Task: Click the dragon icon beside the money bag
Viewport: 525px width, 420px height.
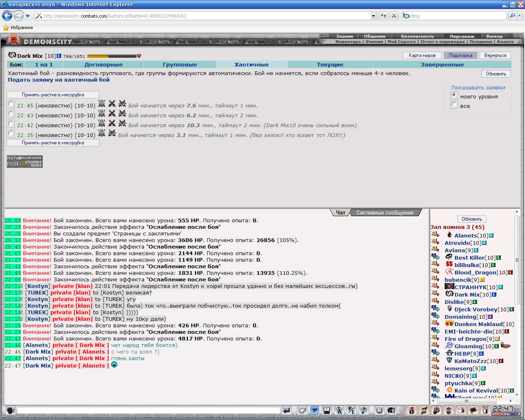Action: pos(424,410)
